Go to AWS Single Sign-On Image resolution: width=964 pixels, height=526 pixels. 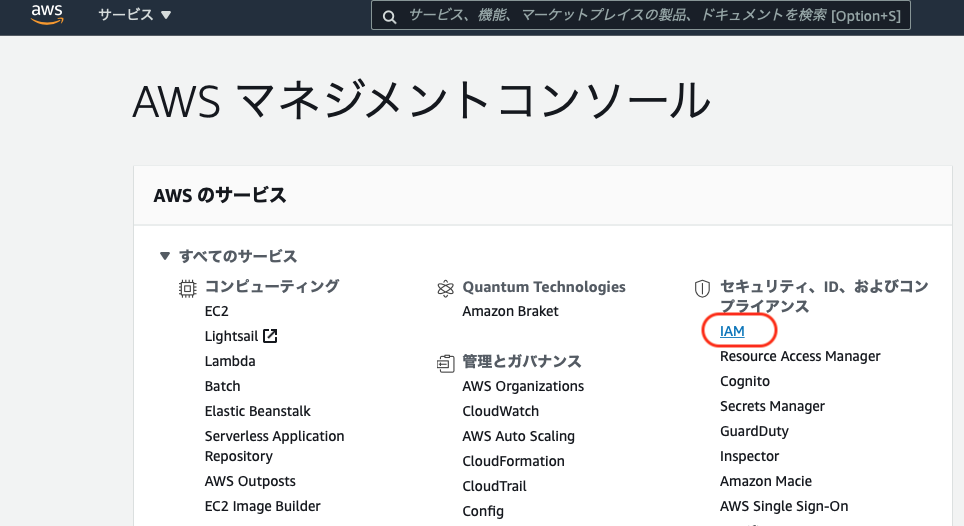784,506
